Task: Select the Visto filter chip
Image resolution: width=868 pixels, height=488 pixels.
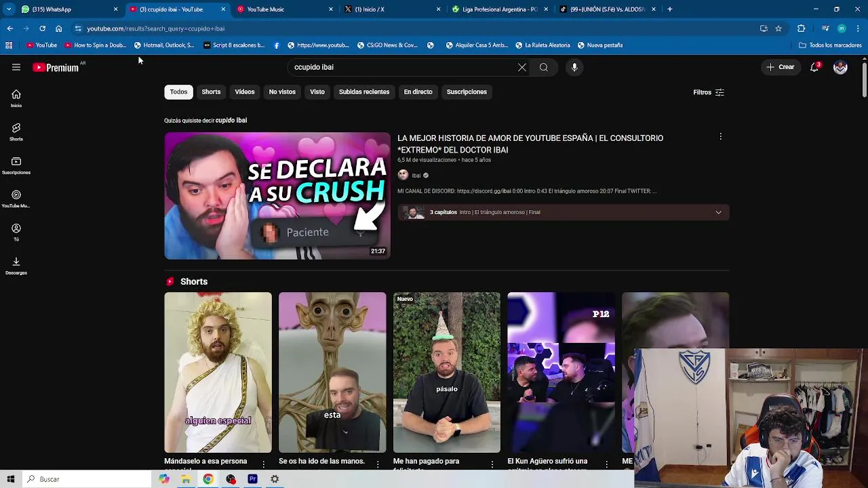Action: [317, 91]
